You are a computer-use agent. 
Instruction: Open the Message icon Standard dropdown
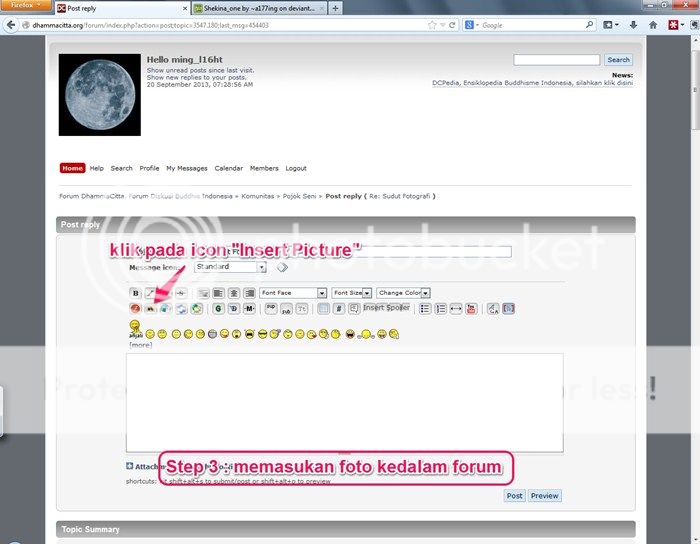tap(230, 267)
